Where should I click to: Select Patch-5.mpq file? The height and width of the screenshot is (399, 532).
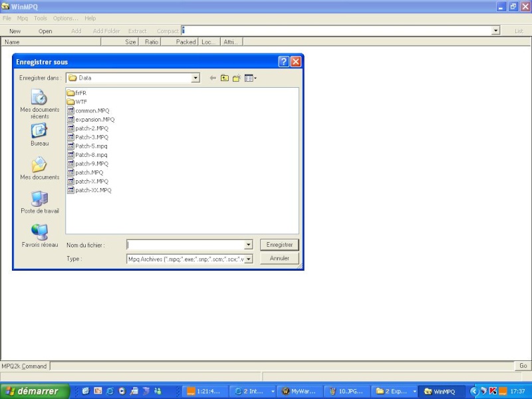point(87,146)
